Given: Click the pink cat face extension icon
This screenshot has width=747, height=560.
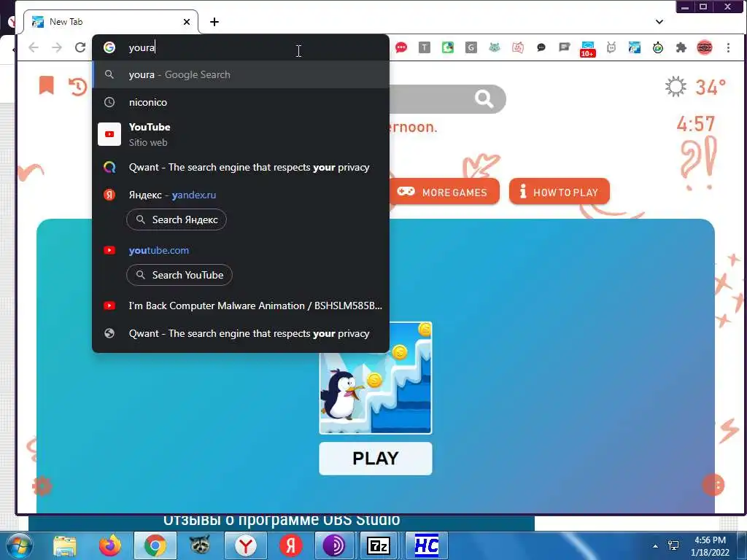Looking at the screenshot, I should (x=517, y=47).
